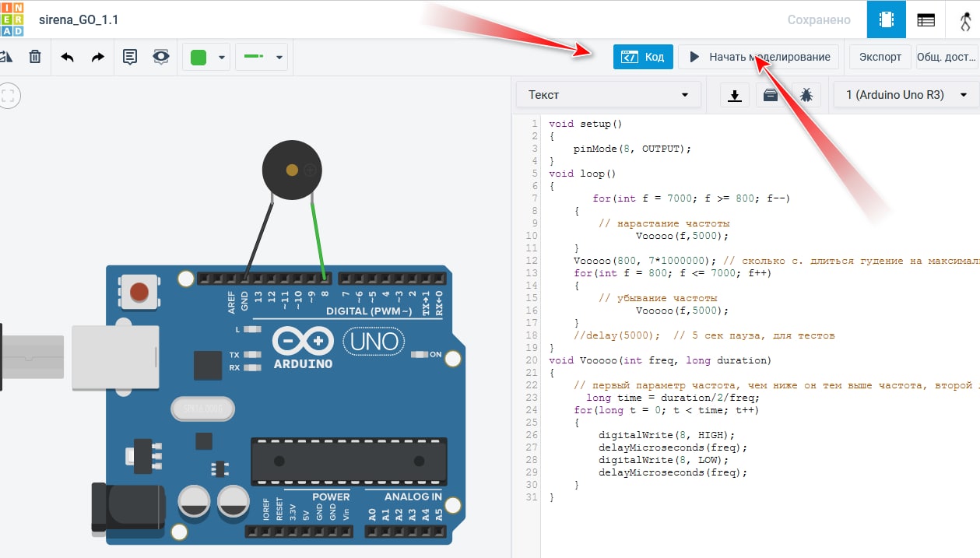Click project name sirena_GO_1.1
Image resolution: width=980 pixels, height=558 pixels.
click(79, 19)
